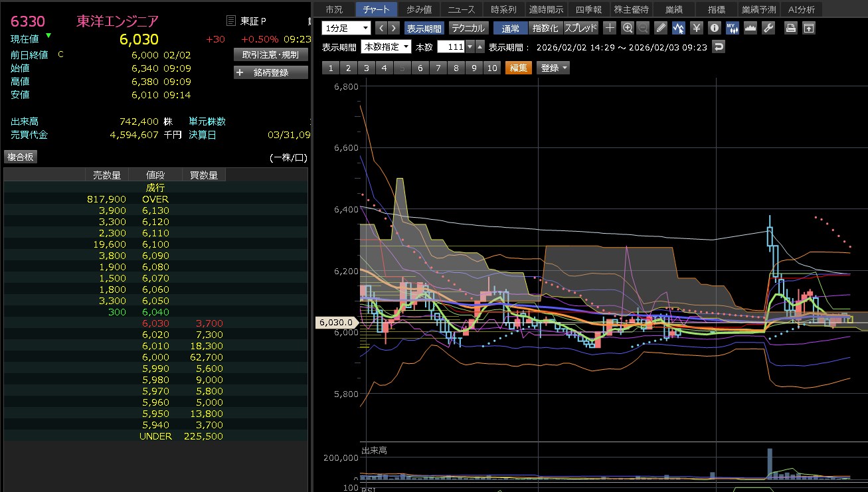
Task: Enable スプレッド spread mode
Action: click(581, 28)
